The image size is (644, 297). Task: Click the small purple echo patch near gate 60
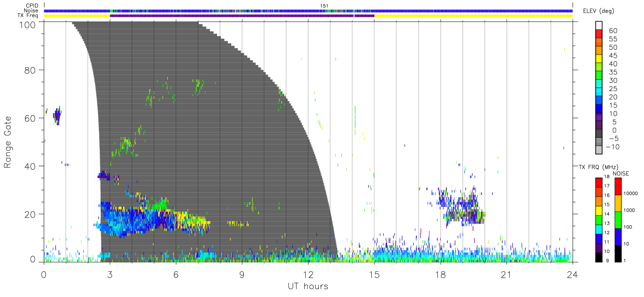(x=57, y=115)
